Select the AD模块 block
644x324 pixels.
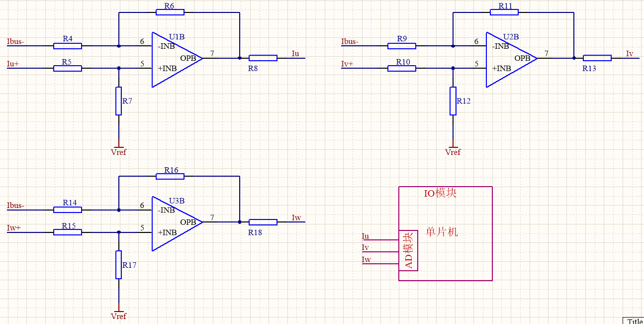click(x=408, y=250)
